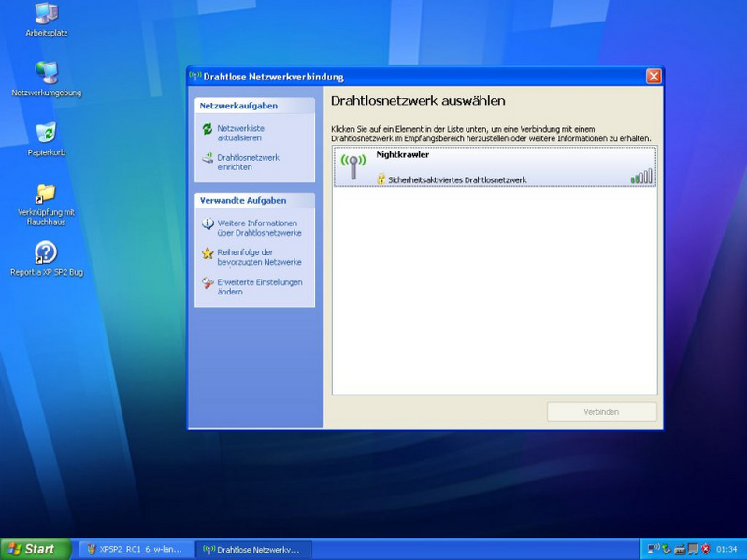This screenshot has height=560, width=747.
Task: Click the refresh icon next to Netzwerkliste aktualisieren
Action: tap(208, 130)
